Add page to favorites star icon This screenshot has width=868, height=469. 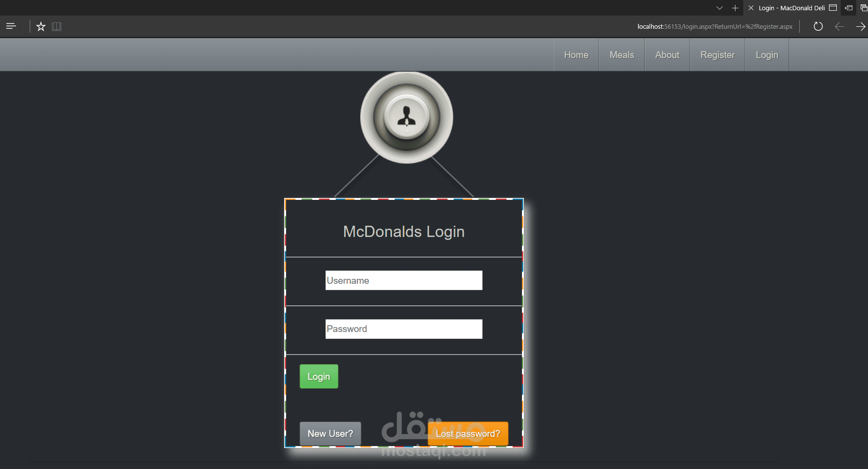[x=41, y=26]
